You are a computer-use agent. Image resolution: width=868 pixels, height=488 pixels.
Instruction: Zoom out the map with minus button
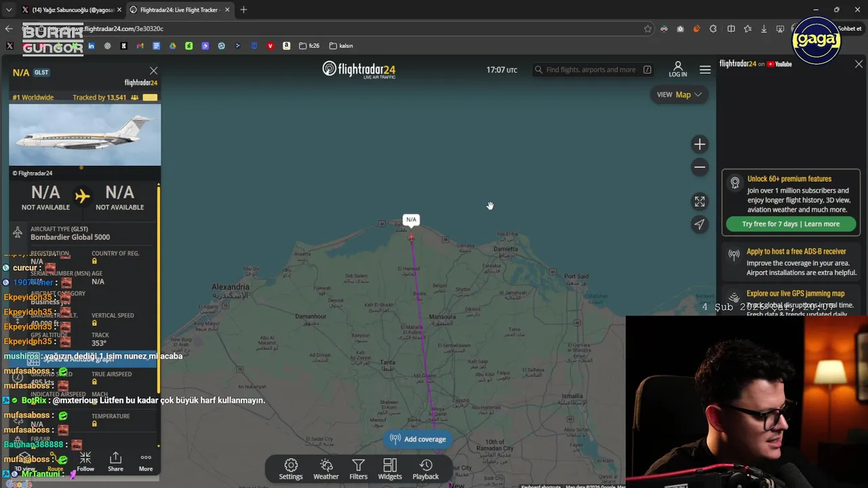[x=700, y=167]
